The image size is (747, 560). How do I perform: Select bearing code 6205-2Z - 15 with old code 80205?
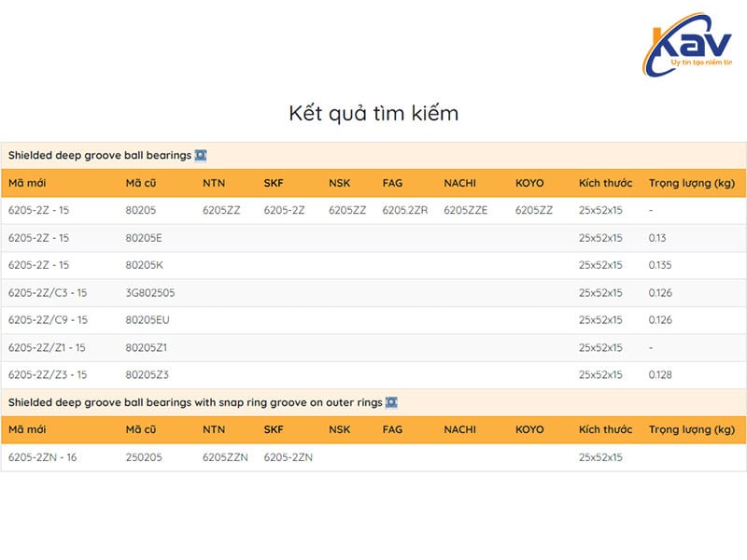pyautogui.click(x=37, y=211)
